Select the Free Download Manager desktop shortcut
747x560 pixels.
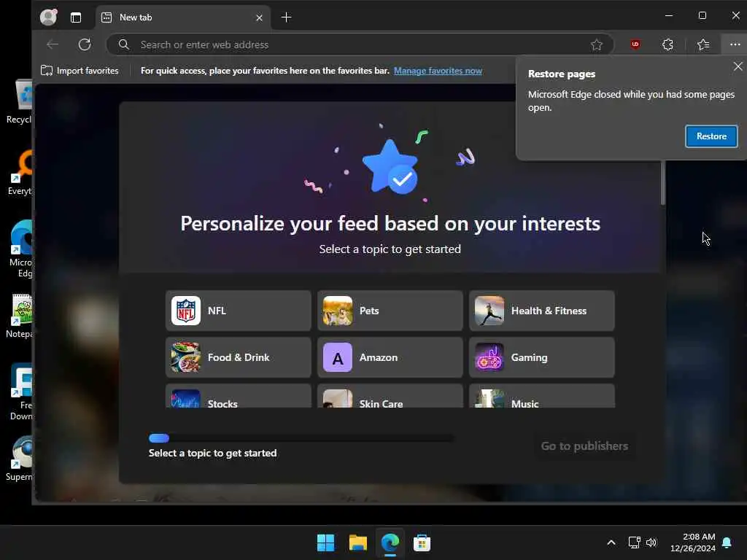[x=21, y=392]
